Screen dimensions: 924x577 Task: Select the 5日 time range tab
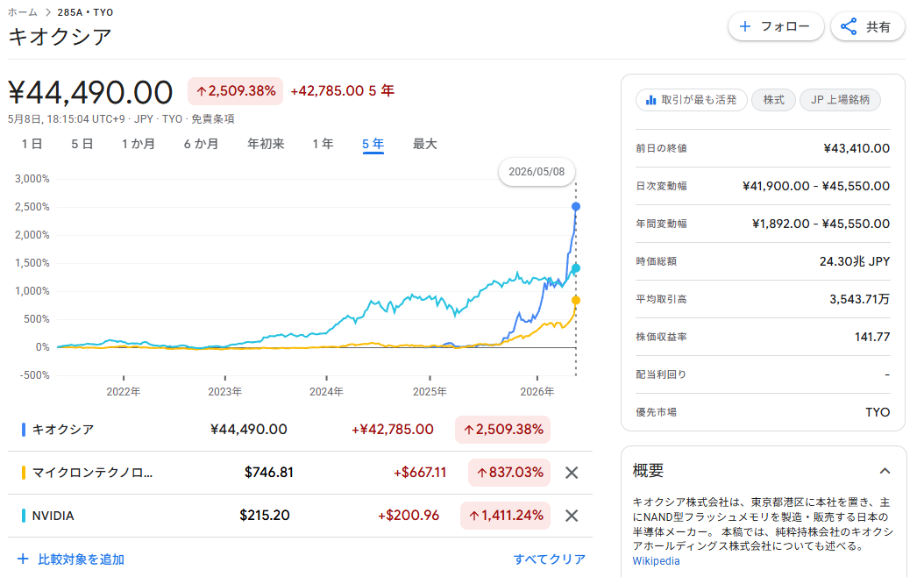pyautogui.click(x=82, y=144)
